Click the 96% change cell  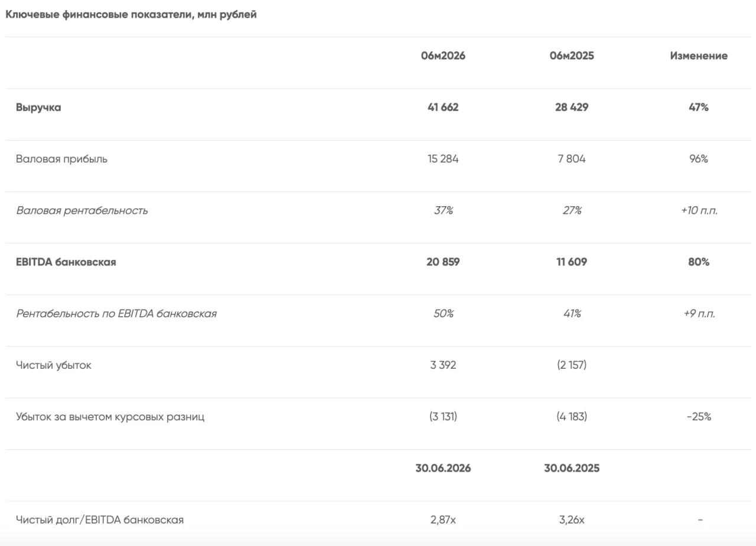699,159
